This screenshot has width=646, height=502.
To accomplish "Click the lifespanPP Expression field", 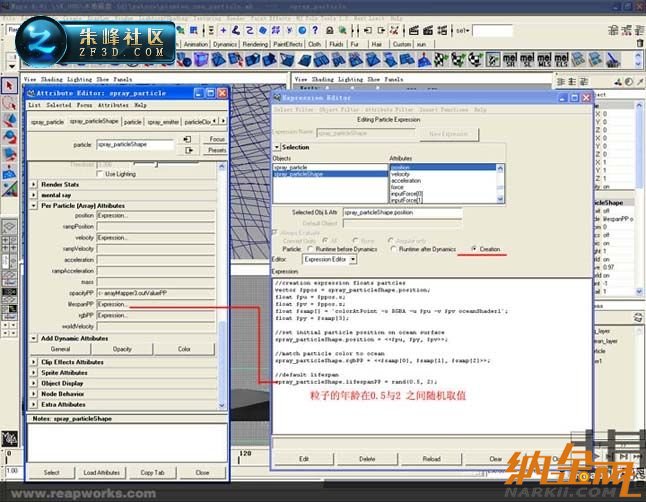I will [156, 304].
